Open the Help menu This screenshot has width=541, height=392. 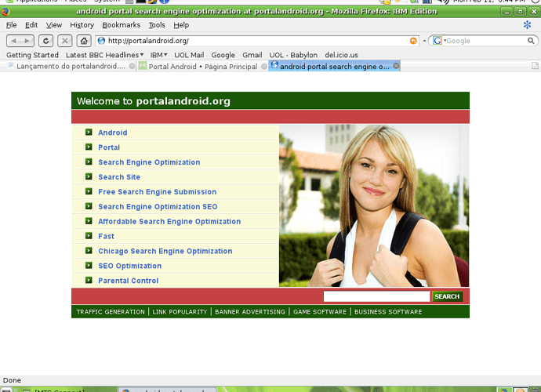181,25
